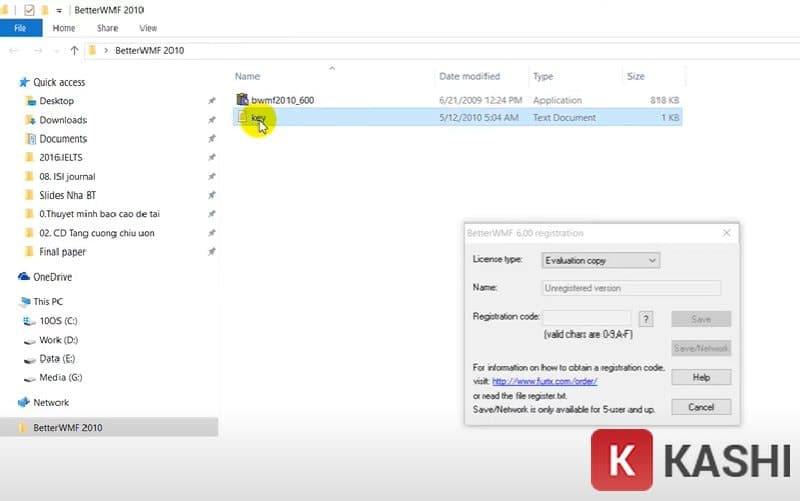
Task: Click the Quick access star icon
Action: [23, 82]
